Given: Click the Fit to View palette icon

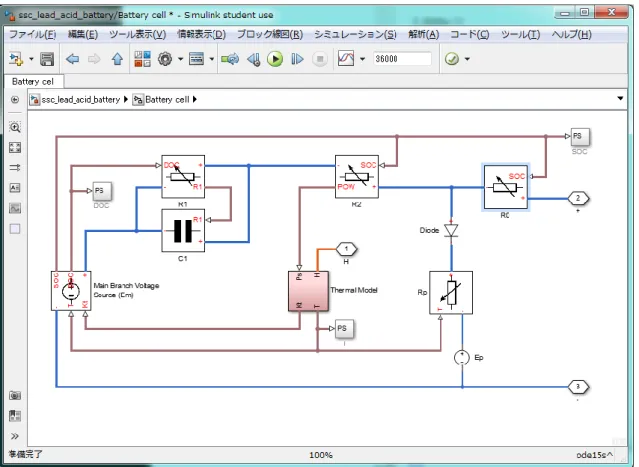Looking at the screenshot, I should [x=15, y=148].
